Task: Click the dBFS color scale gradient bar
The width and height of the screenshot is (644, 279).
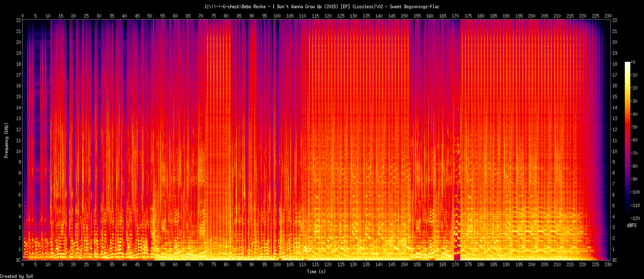Action: pos(627,140)
